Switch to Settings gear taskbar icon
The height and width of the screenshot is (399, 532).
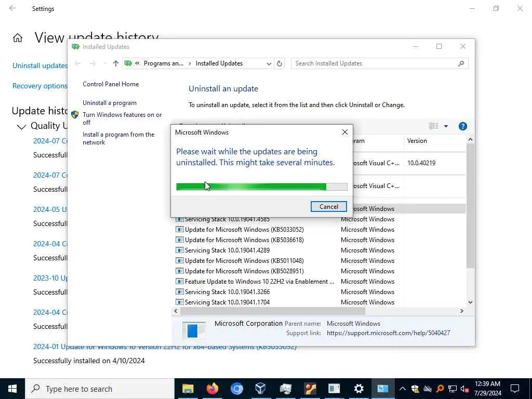pyautogui.click(x=358, y=389)
